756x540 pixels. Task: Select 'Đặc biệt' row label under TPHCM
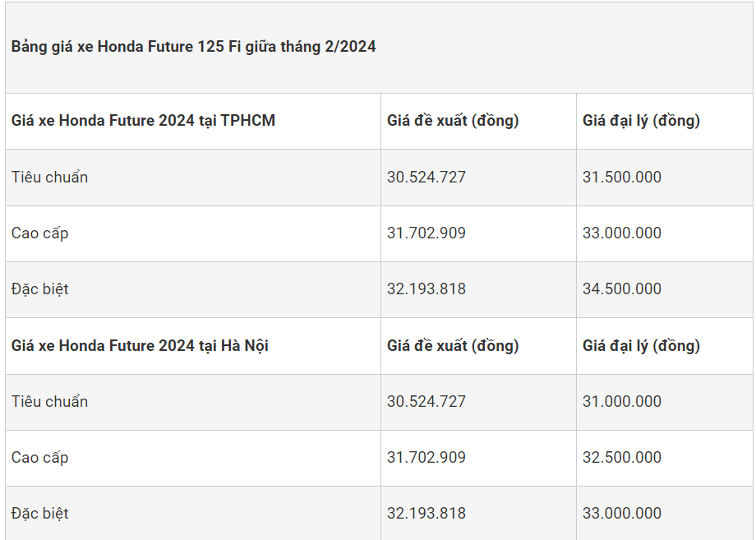[40, 288]
